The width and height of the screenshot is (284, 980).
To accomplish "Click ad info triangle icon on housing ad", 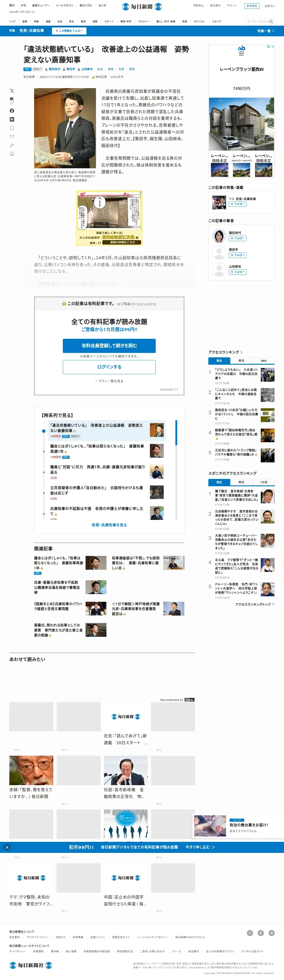I will click(269, 46).
